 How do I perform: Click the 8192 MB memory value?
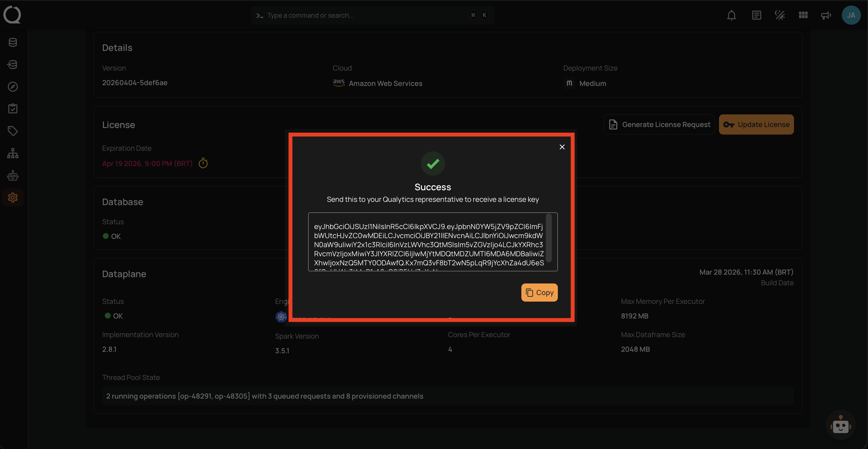635,316
